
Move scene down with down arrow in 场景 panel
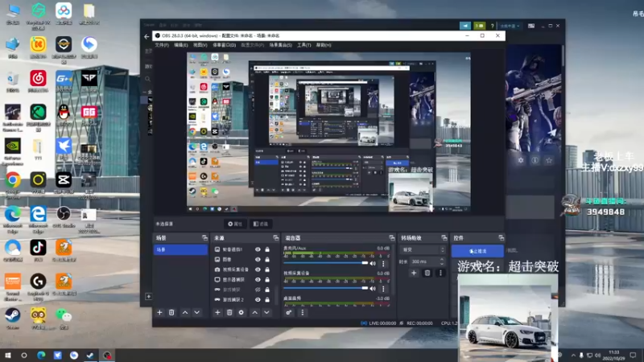pyautogui.click(x=197, y=313)
